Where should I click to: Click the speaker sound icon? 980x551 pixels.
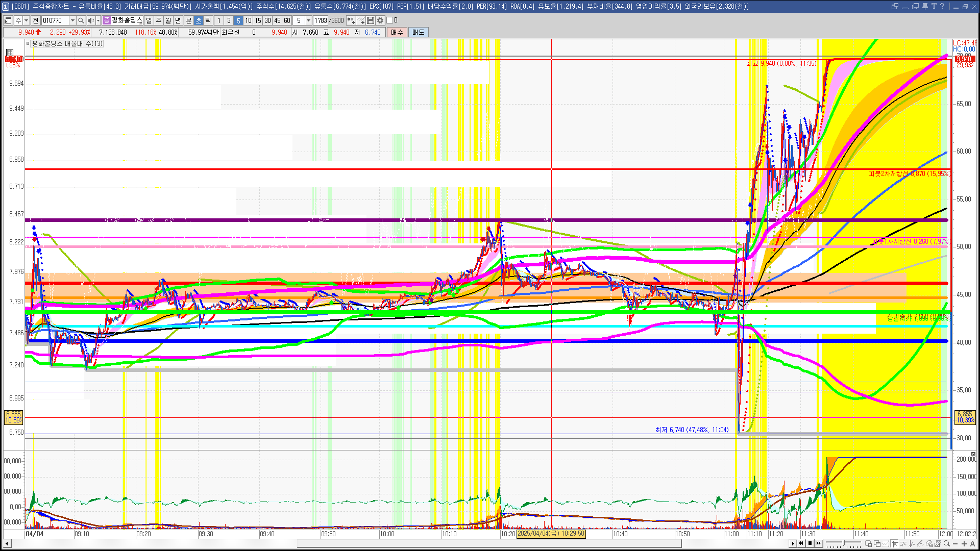91,20
